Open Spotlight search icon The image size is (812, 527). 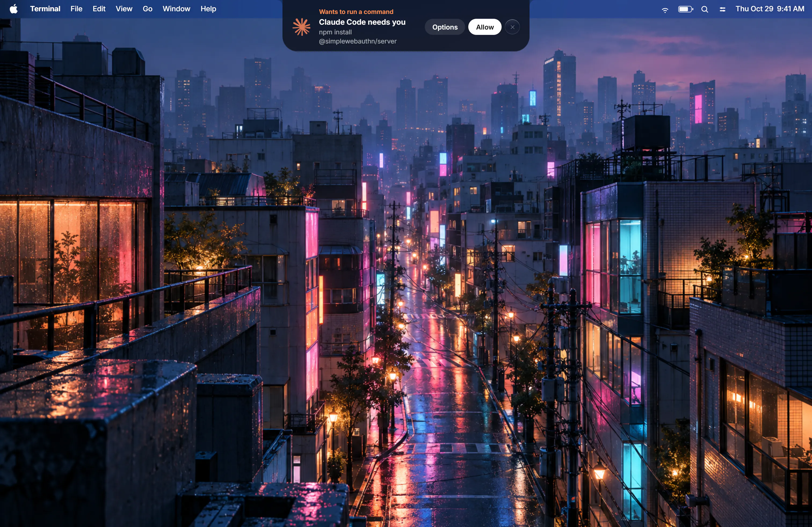pyautogui.click(x=705, y=9)
